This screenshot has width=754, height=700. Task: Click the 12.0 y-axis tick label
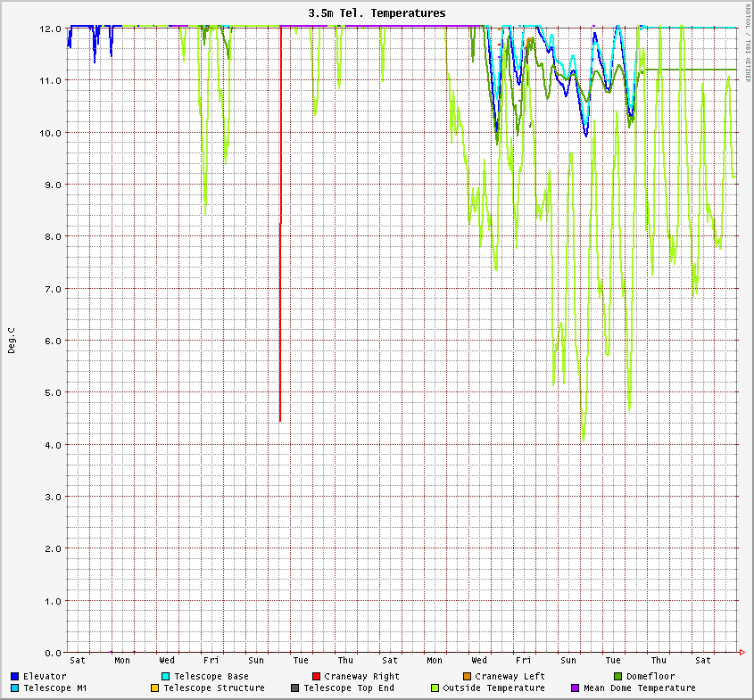(52, 29)
